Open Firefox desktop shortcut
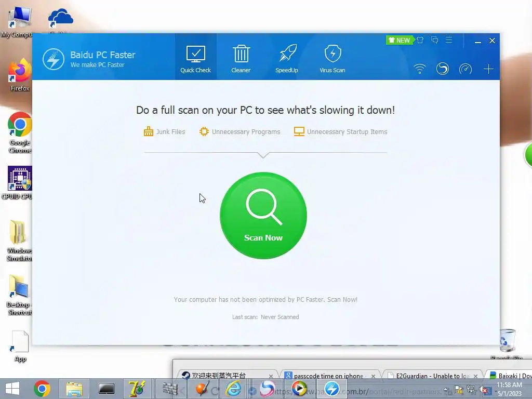This screenshot has width=532, height=399. tap(20, 75)
